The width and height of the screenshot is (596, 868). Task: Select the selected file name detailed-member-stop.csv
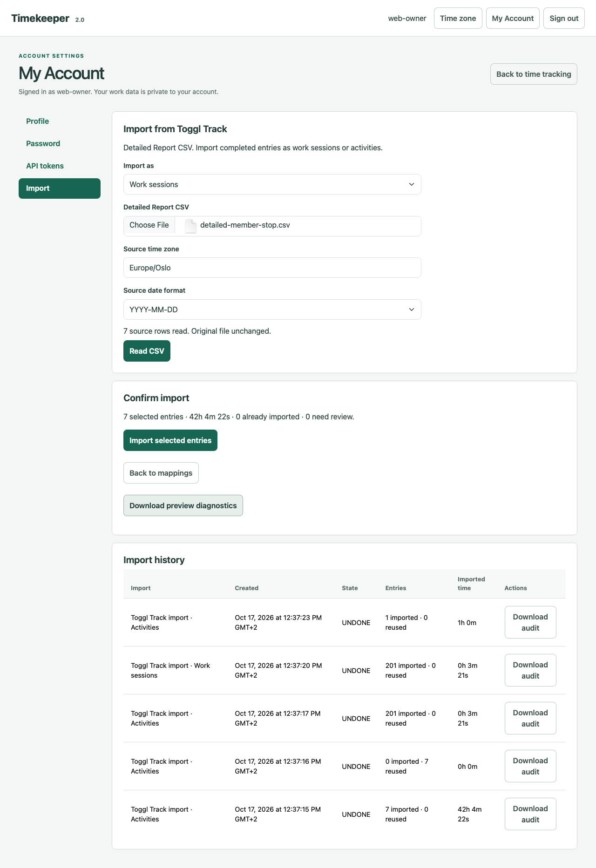(245, 225)
